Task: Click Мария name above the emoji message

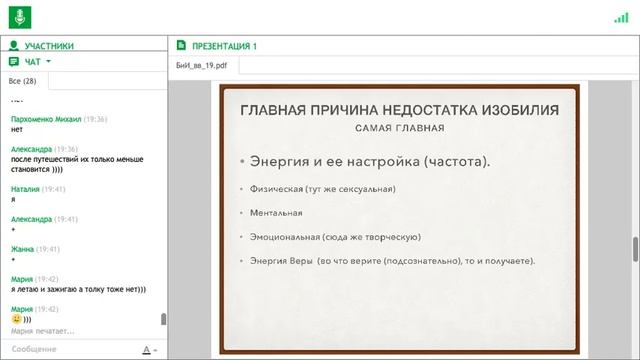Action: (22, 309)
